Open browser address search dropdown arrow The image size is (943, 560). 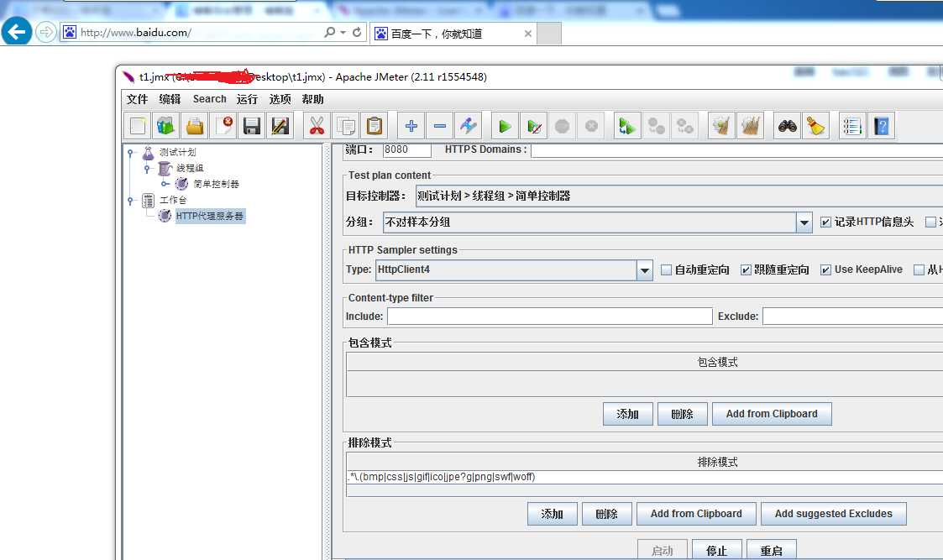[x=343, y=33]
